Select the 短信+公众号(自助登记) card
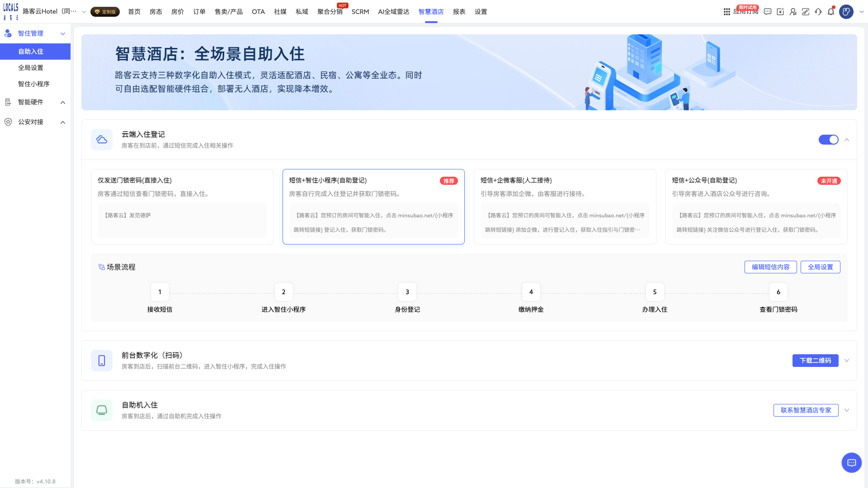The image size is (868, 488). 756,206
